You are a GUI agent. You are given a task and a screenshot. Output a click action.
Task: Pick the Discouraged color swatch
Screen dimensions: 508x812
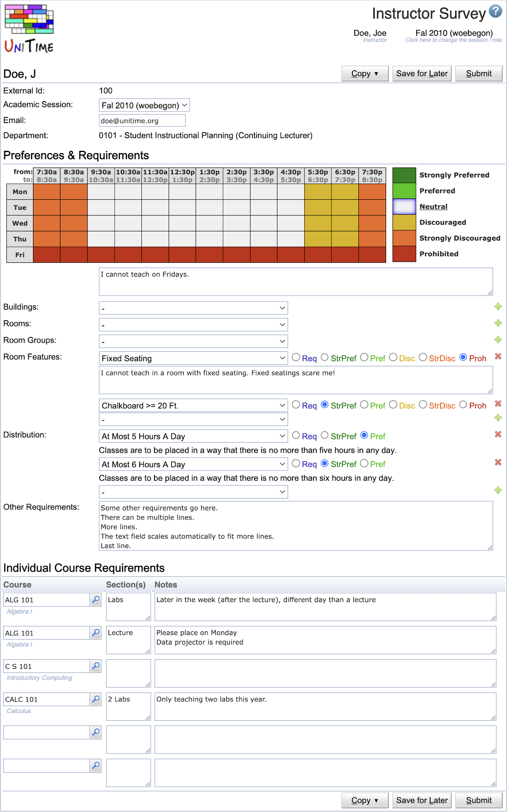(404, 222)
